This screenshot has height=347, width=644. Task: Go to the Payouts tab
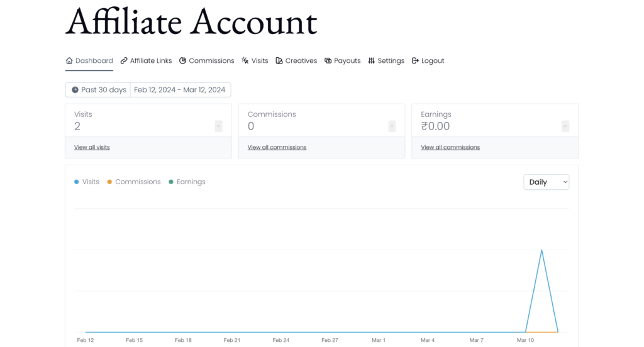click(347, 61)
